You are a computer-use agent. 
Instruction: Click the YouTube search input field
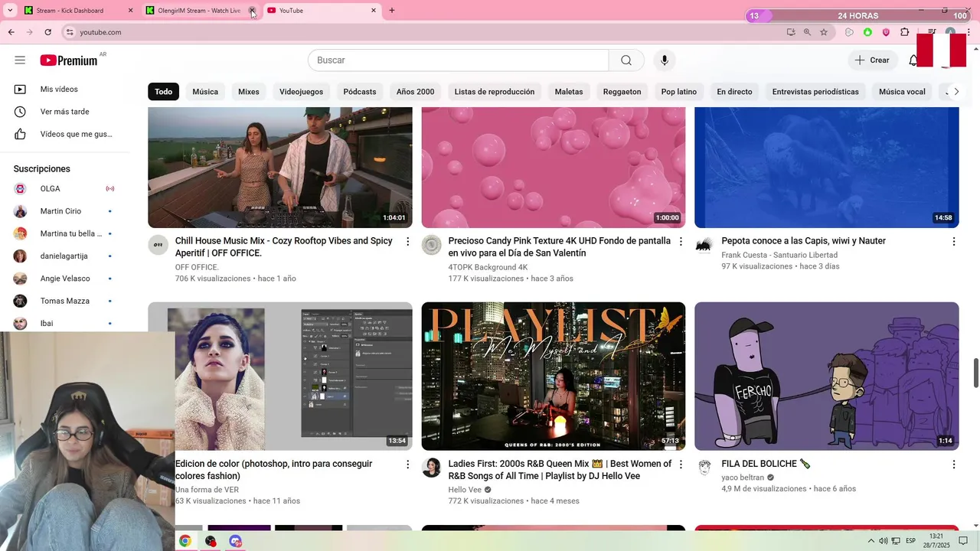(458, 60)
